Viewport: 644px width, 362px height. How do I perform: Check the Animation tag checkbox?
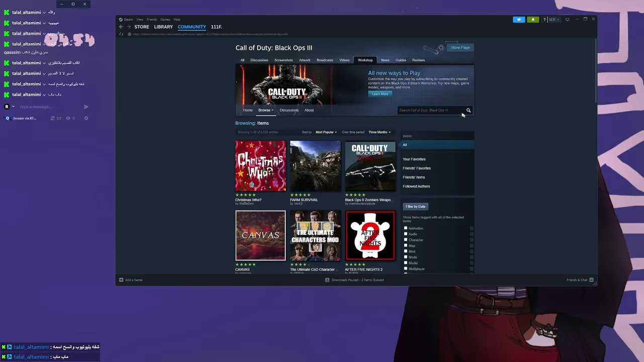406,228
